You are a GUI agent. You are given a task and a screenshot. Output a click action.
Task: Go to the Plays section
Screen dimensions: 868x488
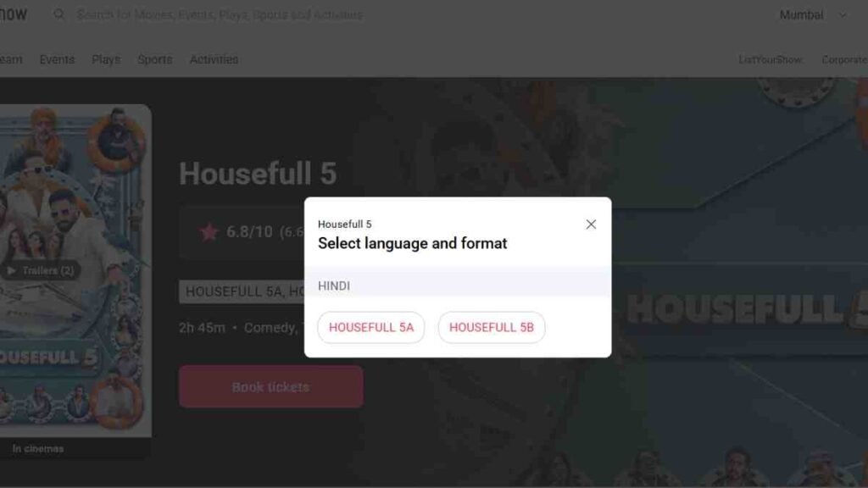(106, 59)
